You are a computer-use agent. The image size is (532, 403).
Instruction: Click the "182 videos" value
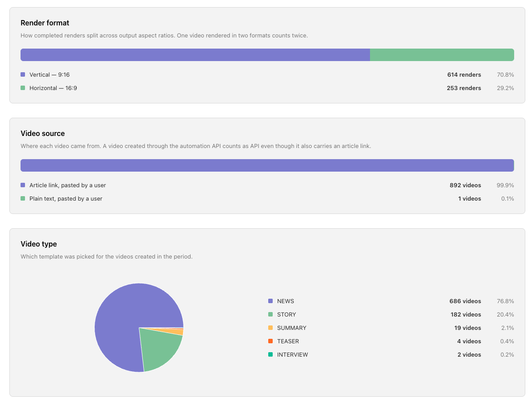point(466,315)
